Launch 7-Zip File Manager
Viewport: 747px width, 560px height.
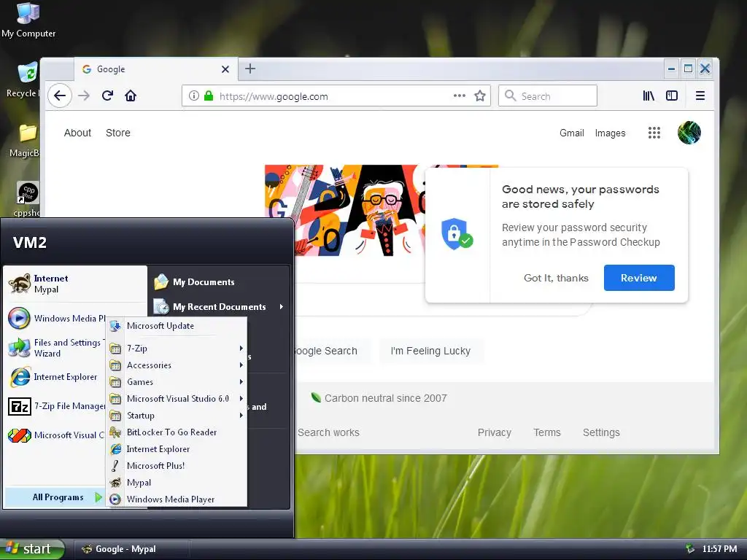point(56,405)
